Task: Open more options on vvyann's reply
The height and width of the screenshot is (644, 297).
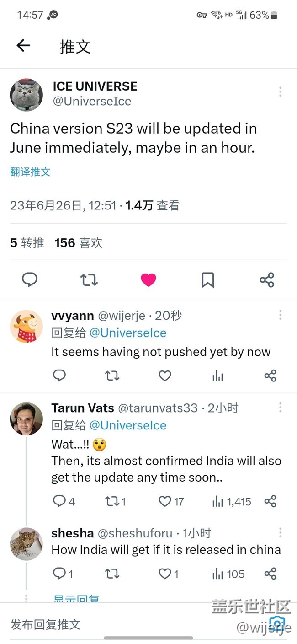Action: pyautogui.click(x=280, y=315)
